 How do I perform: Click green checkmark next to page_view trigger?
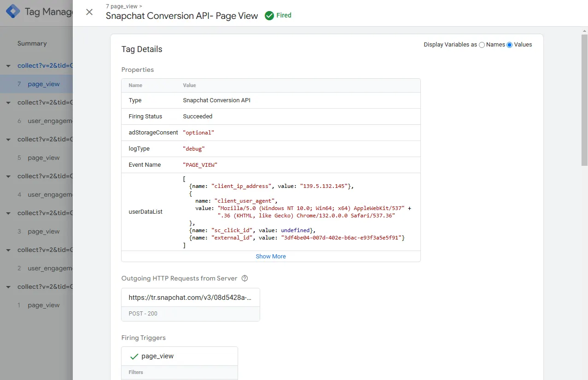pyautogui.click(x=134, y=357)
